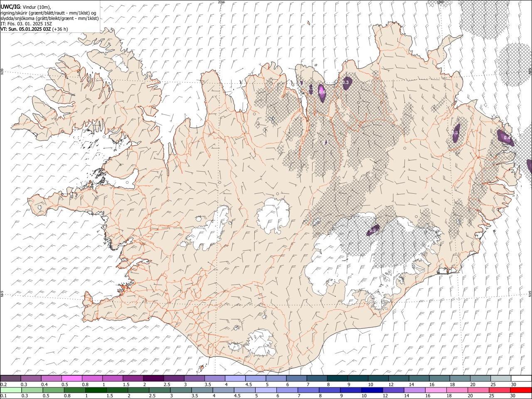Select the 'IT: Fös. 03. 01. 2025 15Z' line
Image resolution: width=532 pixels, height=399 pixels.
point(26,24)
